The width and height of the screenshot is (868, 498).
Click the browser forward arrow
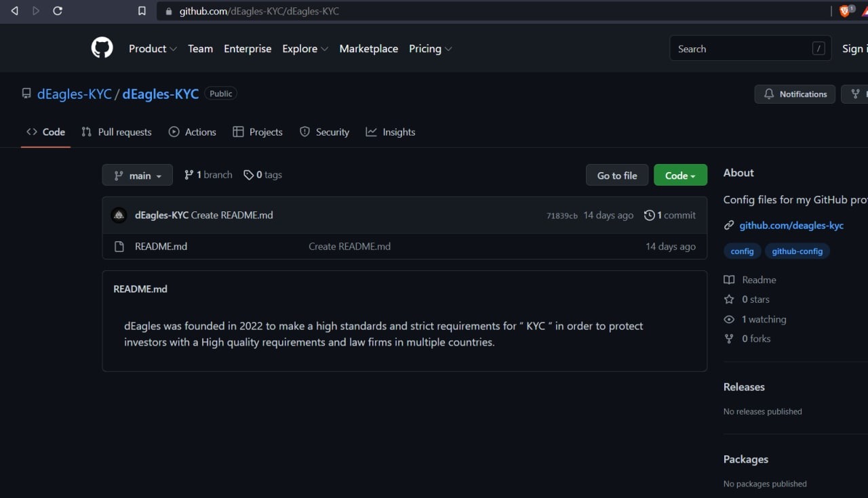[36, 11]
